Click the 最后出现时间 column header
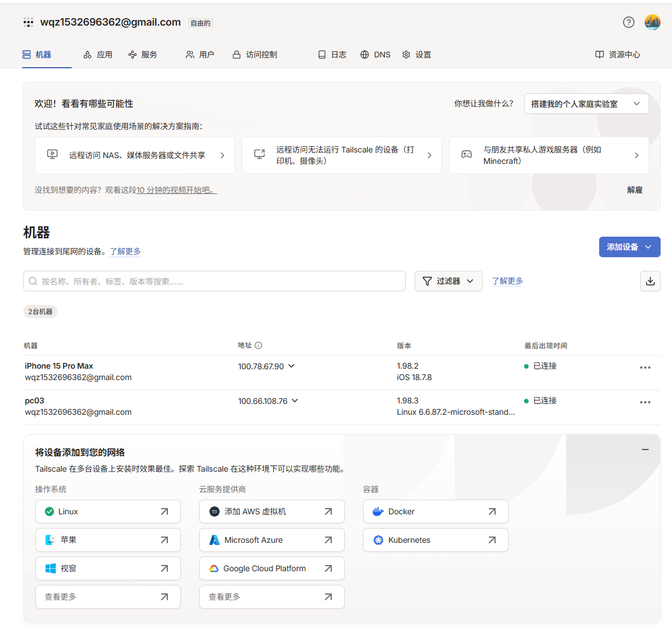 [x=546, y=345]
